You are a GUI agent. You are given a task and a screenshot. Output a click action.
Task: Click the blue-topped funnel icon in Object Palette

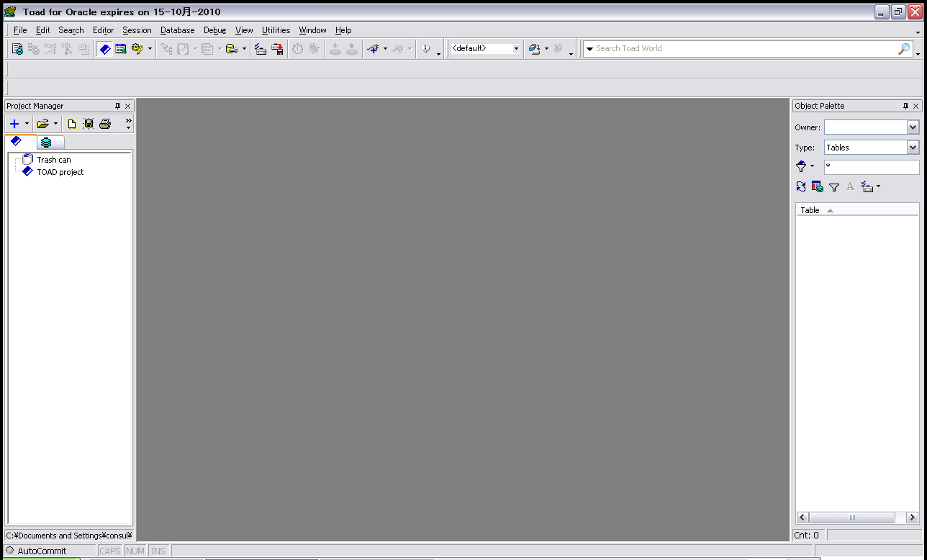tap(801, 166)
